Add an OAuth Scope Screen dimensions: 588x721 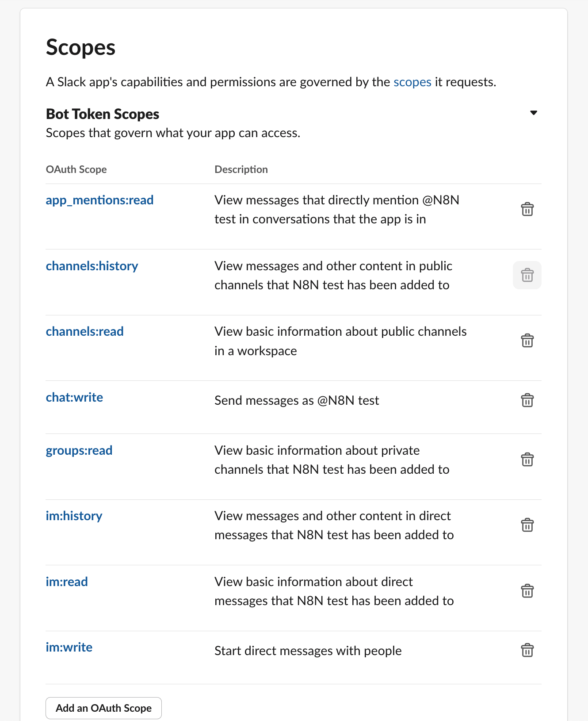[103, 708]
